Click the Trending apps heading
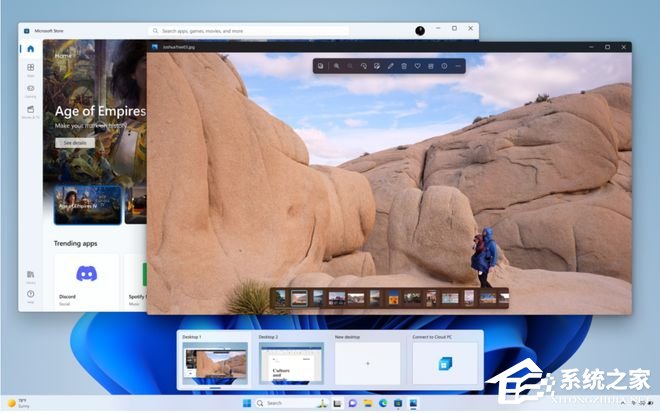Image resolution: width=660 pixels, height=413 pixels. click(75, 243)
